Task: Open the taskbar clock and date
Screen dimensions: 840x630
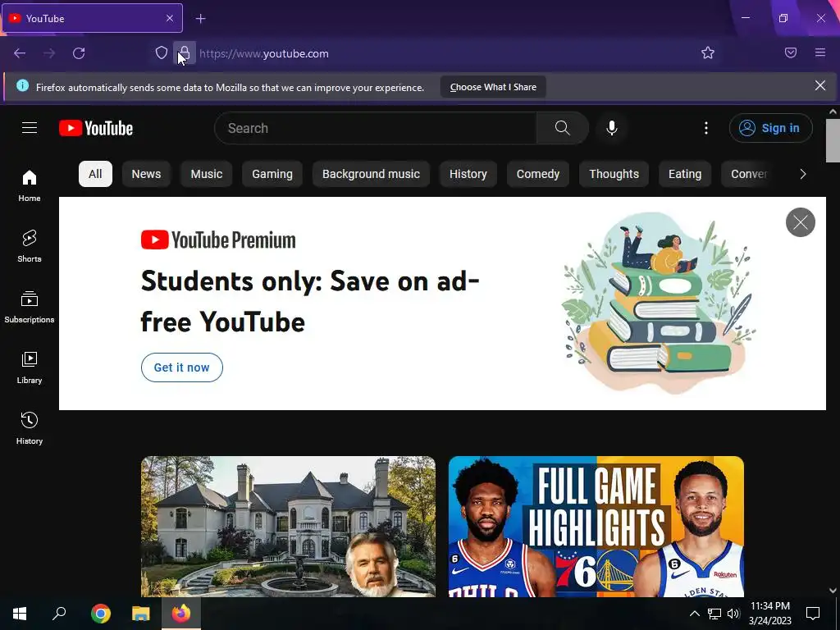Action: click(x=769, y=614)
